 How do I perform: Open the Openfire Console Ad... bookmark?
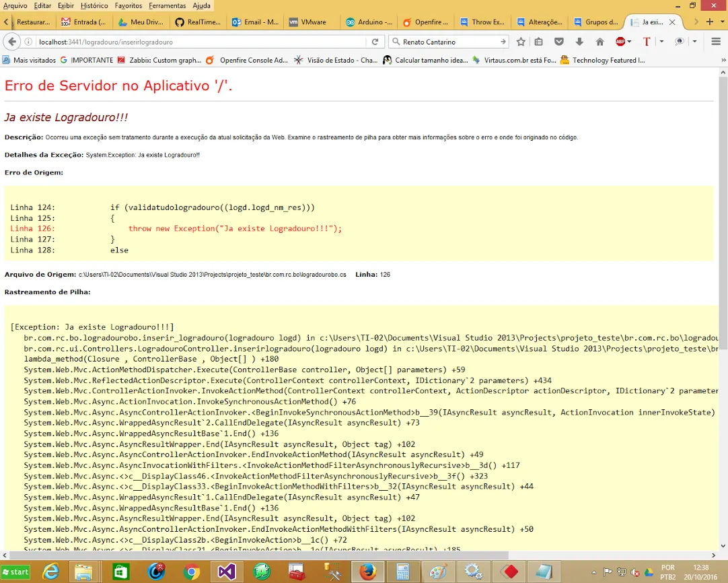(x=254, y=60)
